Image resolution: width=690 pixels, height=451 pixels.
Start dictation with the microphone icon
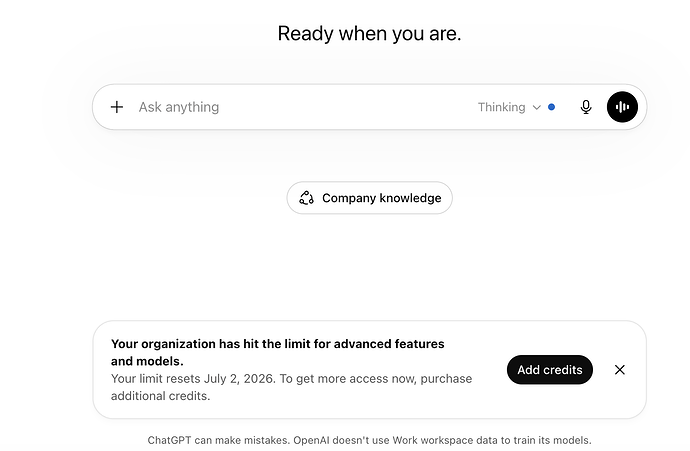click(x=586, y=107)
